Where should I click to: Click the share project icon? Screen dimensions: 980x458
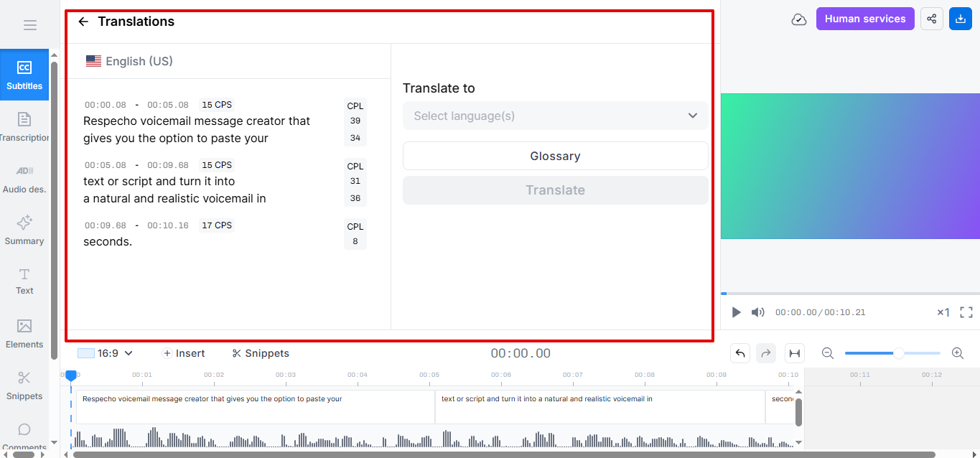(931, 18)
